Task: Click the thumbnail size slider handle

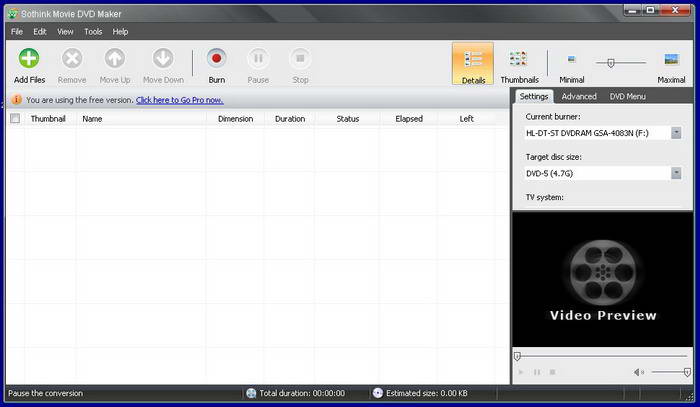Action: coord(611,63)
